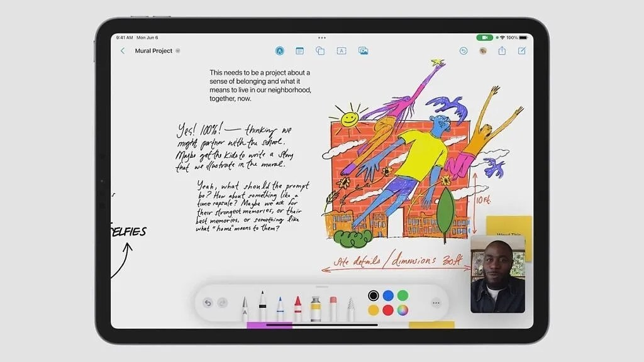Pick the fill bucket tool in the palette
The width and height of the screenshot is (644, 362).
[x=314, y=306]
